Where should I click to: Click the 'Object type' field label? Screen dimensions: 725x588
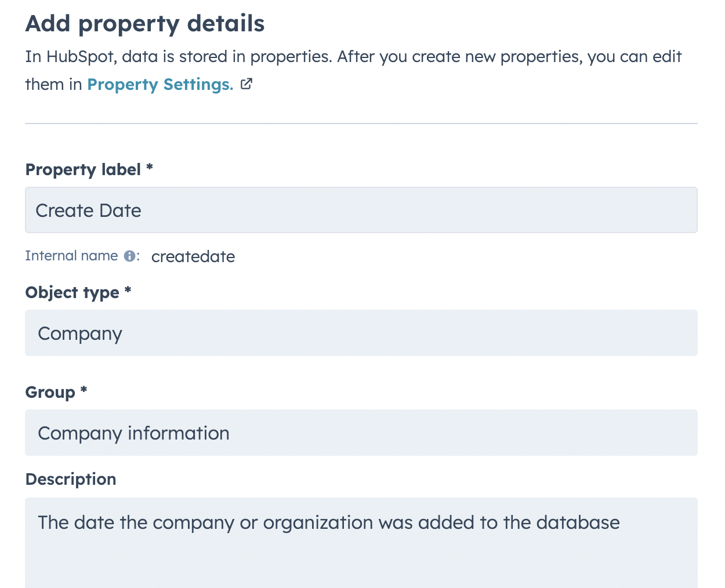click(72, 293)
